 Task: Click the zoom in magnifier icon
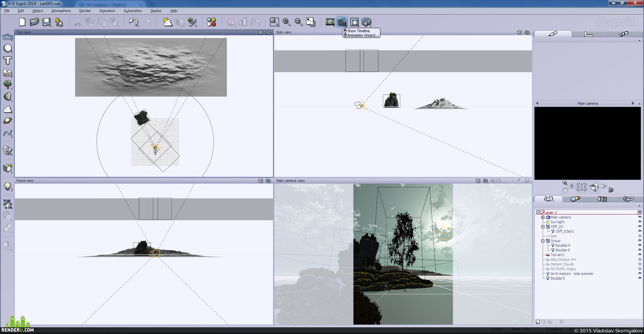[286, 22]
